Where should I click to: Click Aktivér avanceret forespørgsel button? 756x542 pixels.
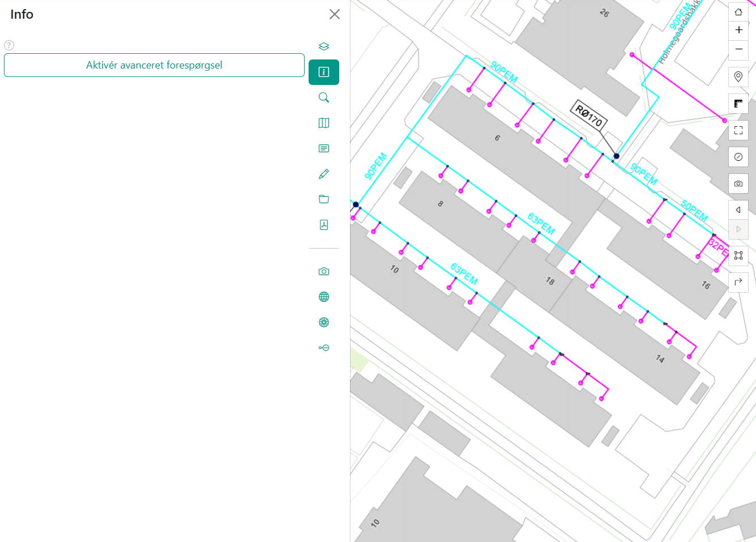click(x=154, y=65)
